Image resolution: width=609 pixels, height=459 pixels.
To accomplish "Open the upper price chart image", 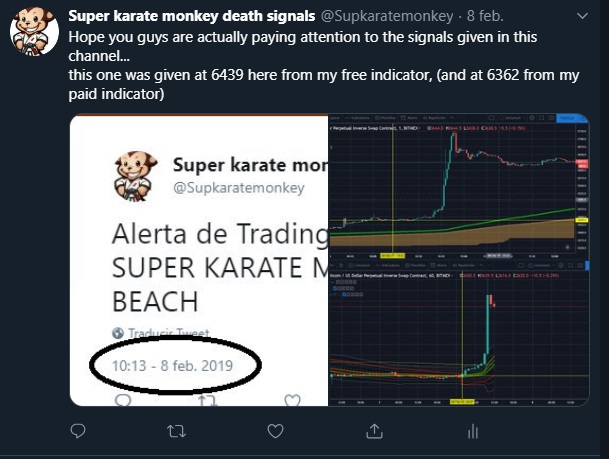I will (459, 187).
